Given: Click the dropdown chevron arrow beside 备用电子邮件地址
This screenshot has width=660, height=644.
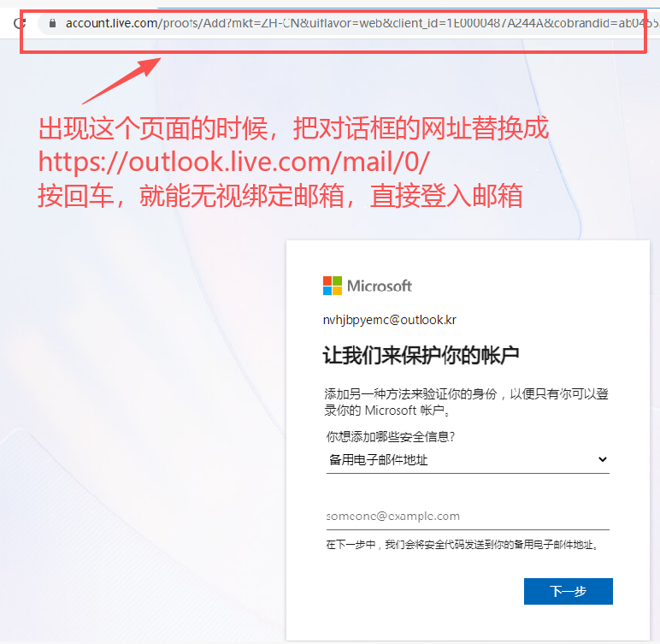Looking at the screenshot, I should [603, 459].
